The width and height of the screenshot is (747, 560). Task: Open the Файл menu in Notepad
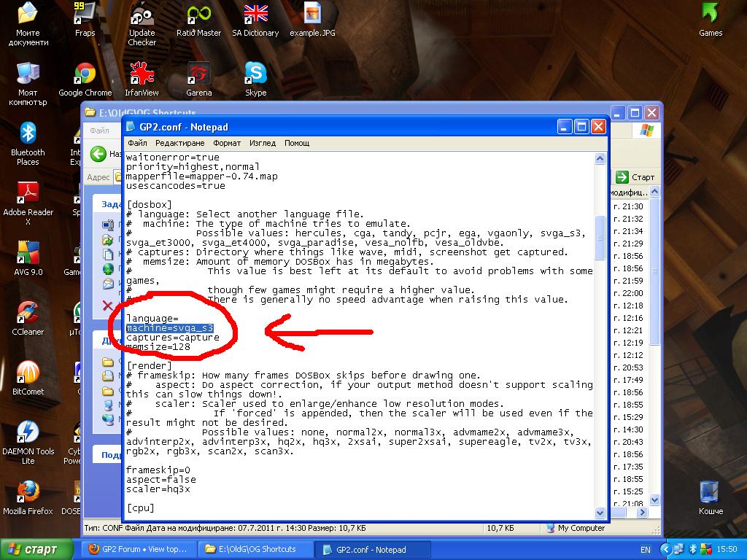(x=137, y=143)
